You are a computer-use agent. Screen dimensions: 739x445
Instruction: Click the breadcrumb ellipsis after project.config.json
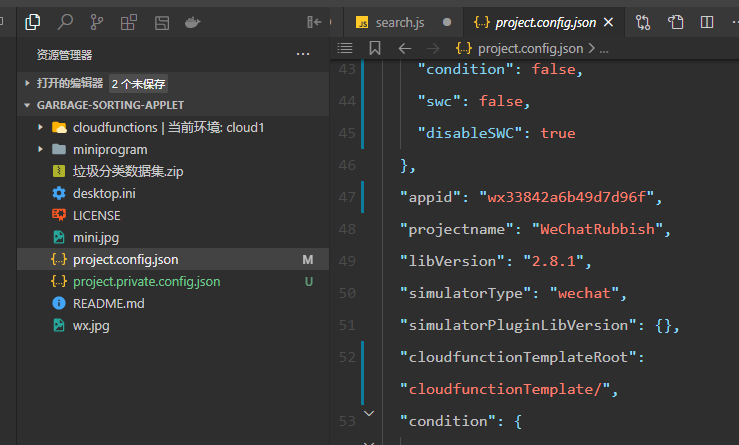(x=604, y=49)
